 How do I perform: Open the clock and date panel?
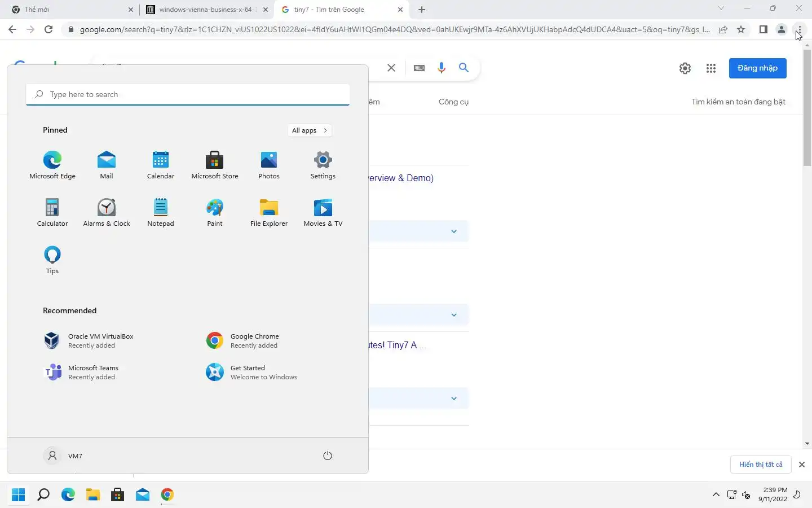(x=773, y=494)
